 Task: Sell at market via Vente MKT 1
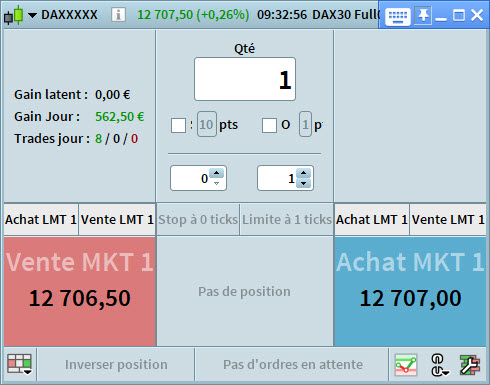pyautogui.click(x=80, y=292)
